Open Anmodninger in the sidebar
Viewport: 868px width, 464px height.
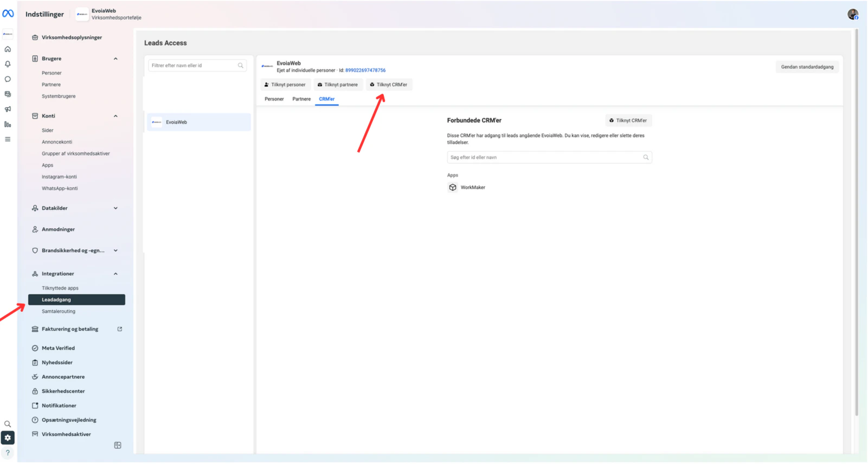click(x=58, y=229)
